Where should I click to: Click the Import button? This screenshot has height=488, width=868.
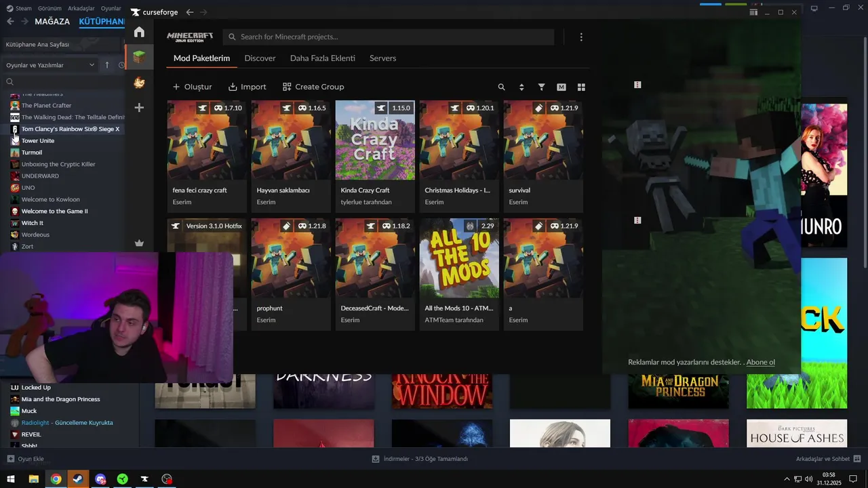pyautogui.click(x=247, y=87)
